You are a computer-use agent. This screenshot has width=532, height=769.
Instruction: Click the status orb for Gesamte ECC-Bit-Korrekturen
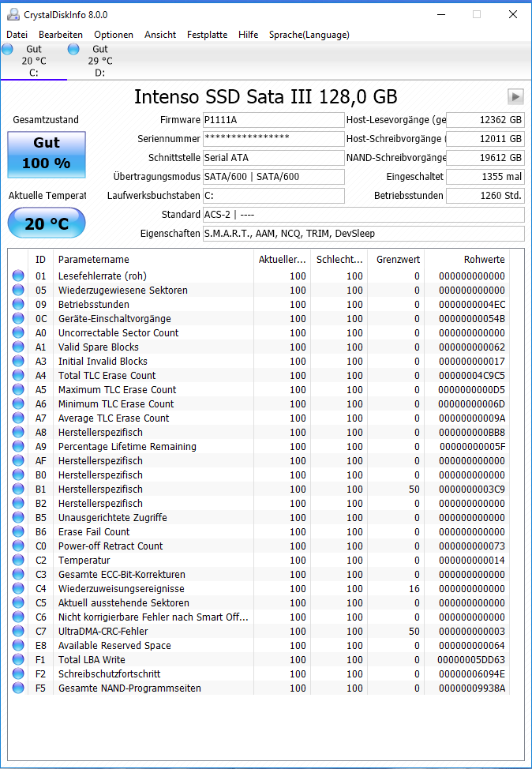tap(18, 575)
